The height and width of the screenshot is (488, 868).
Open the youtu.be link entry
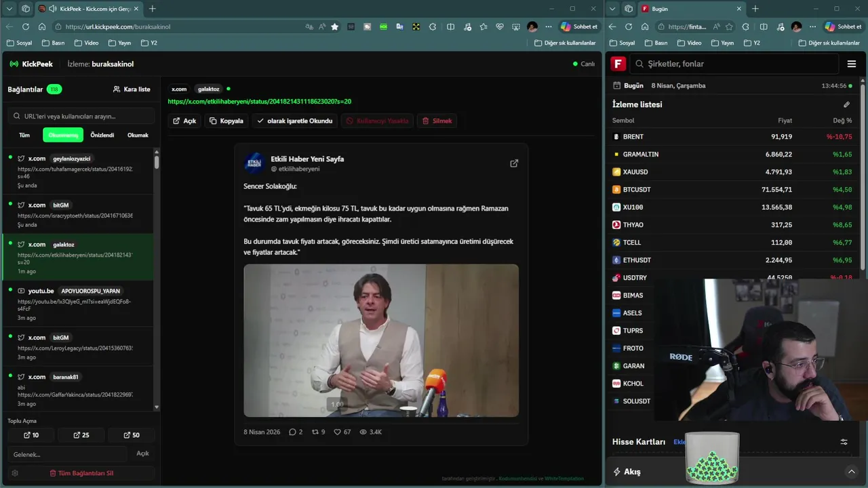(78, 304)
